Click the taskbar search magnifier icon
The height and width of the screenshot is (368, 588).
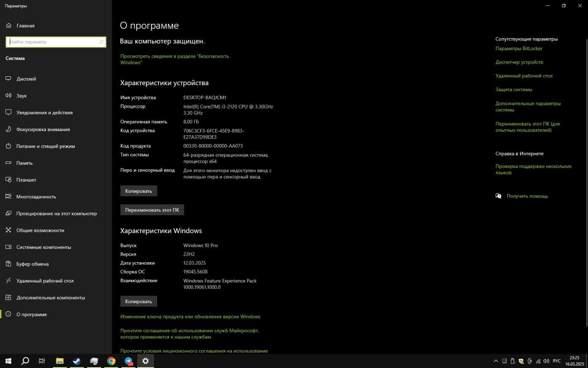point(25,361)
